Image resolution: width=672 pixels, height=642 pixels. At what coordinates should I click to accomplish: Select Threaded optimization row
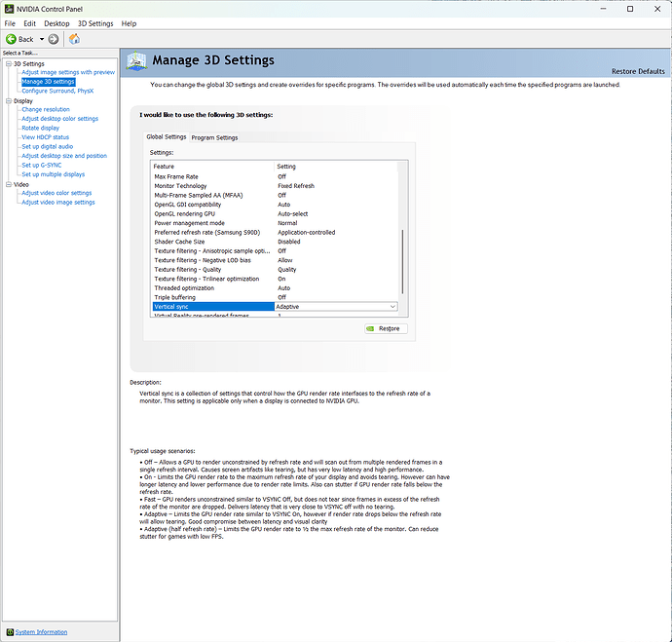[275, 288]
